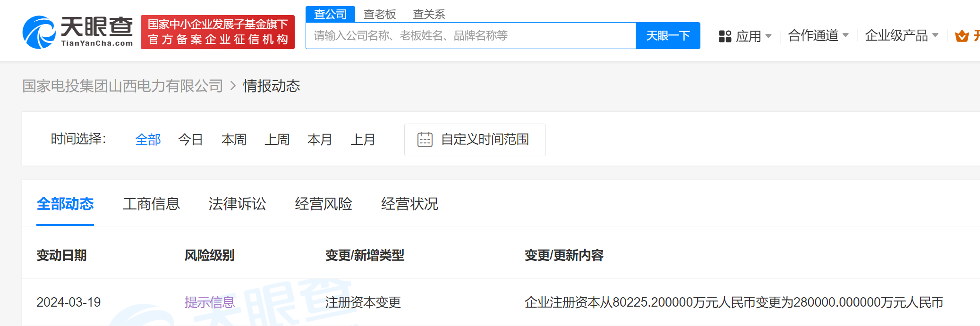
Task: Expand the 企业级产品 dropdown
Action: pyautogui.click(x=901, y=36)
